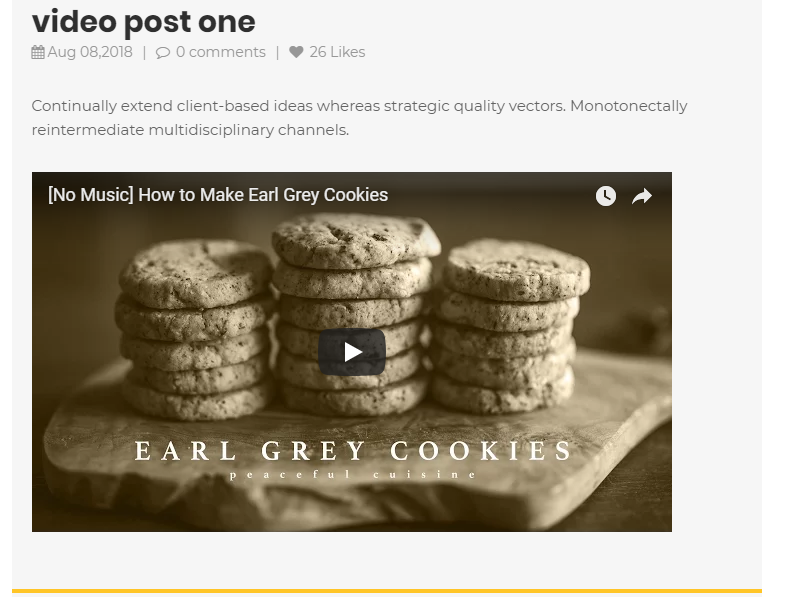The image size is (791, 597).
Task: Open the 'video post one' heading
Action: point(144,22)
